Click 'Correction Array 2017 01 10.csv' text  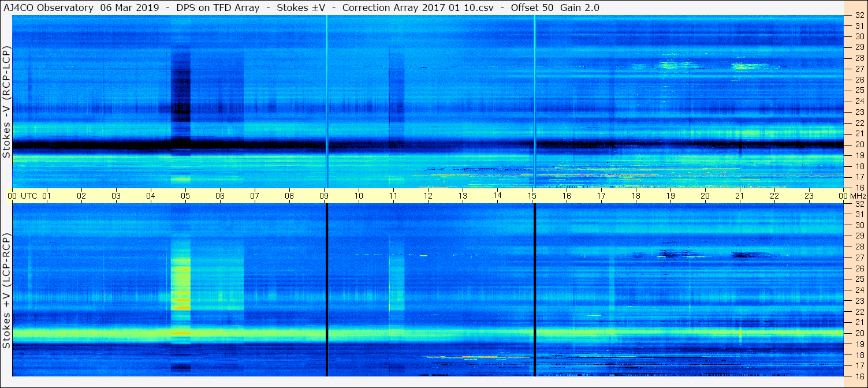click(x=418, y=8)
